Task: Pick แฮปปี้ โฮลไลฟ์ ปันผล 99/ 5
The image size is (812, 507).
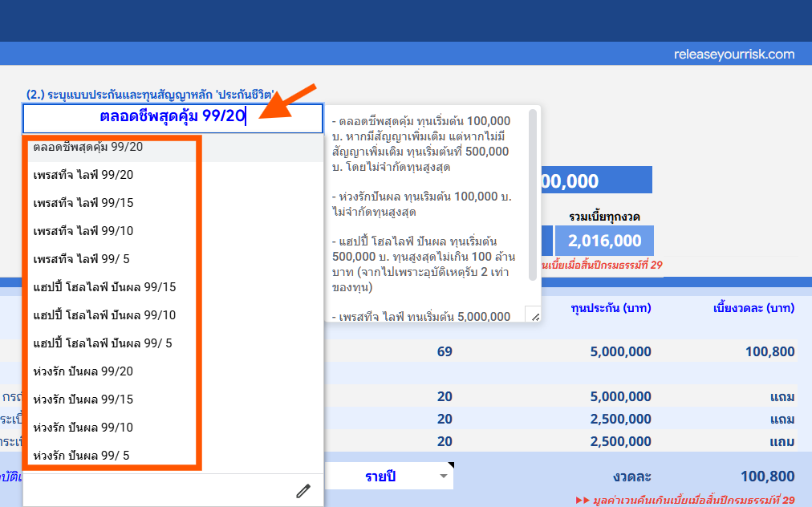Action: coord(103,343)
